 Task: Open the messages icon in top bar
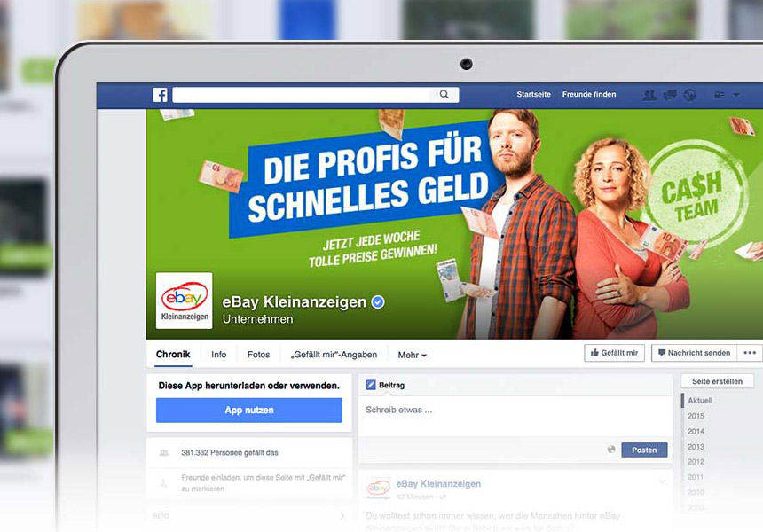coord(670,95)
